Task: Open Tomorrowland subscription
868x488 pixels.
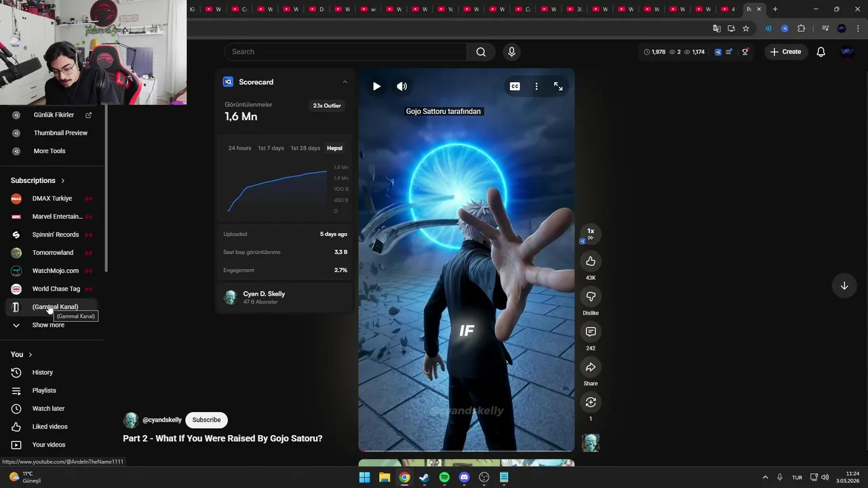Action: tap(52, 253)
